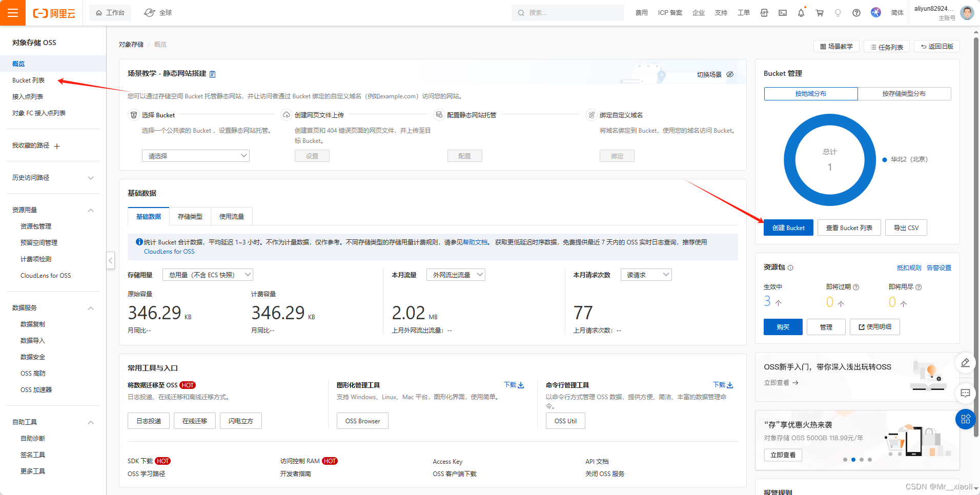Click the 创建 Bucket button
The width and height of the screenshot is (980, 495).
click(788, 228)
